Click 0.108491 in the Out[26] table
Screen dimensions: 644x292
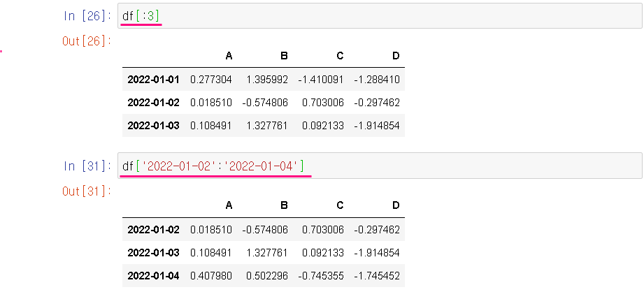click(211, 125)
